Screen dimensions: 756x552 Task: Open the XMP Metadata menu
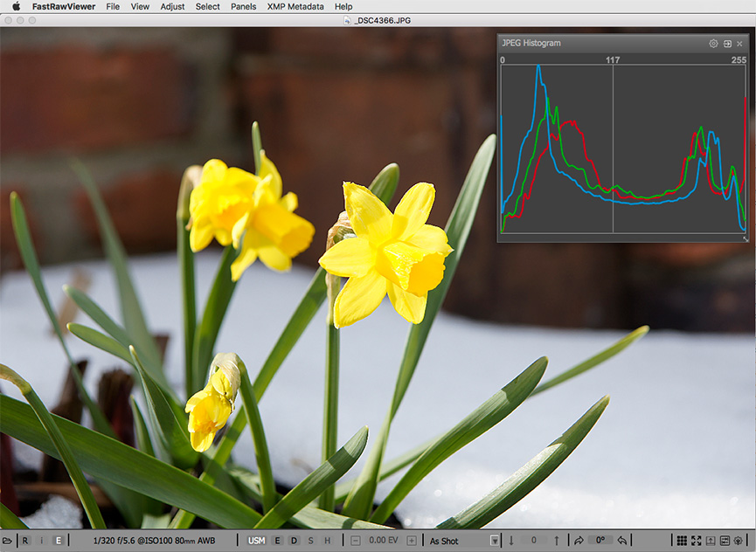point(295,6)
